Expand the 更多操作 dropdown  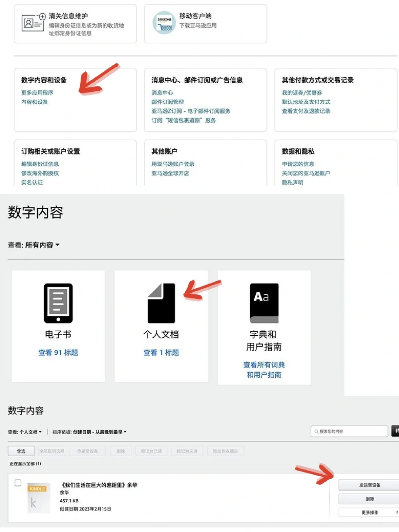pos(369,512)
